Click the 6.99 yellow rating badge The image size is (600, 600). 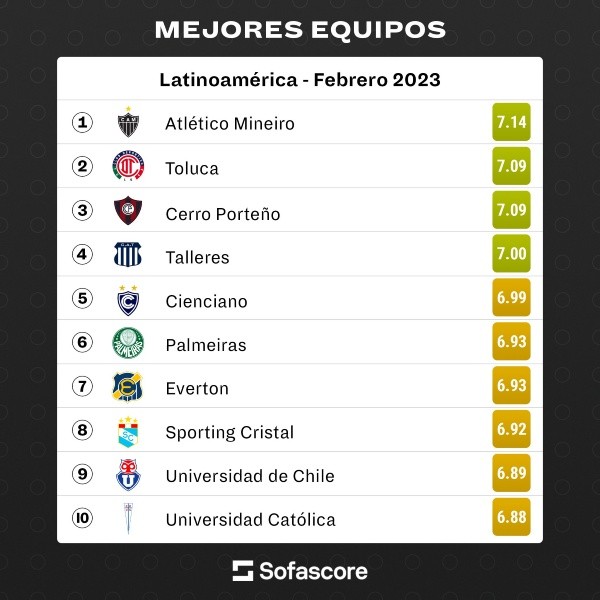pyautogui.click(x=511, y=299)
